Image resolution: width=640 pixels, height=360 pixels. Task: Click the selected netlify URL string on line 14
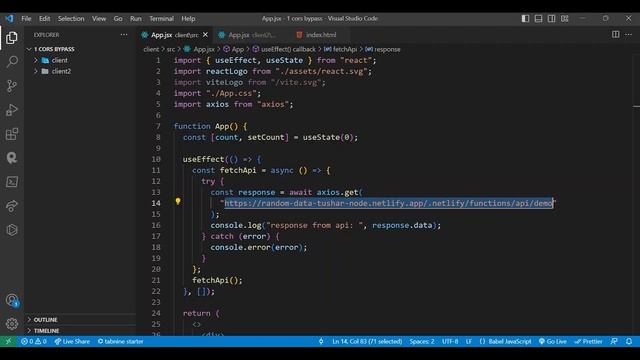click(388, 203)
